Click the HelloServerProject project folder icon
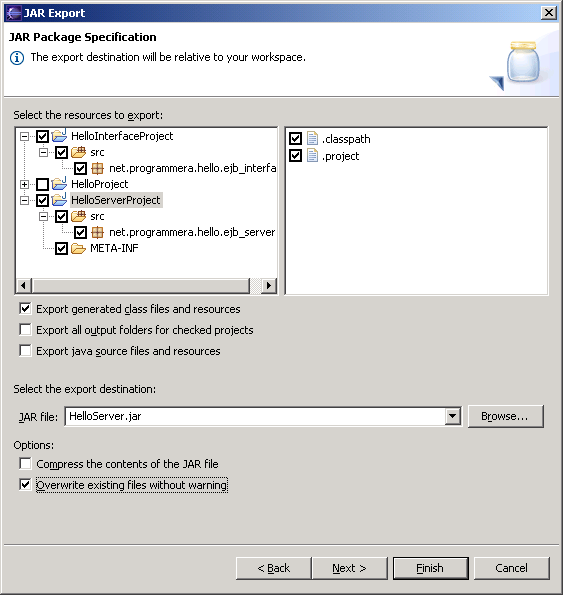This screenshot has width=563, height=595. point(59,200)
